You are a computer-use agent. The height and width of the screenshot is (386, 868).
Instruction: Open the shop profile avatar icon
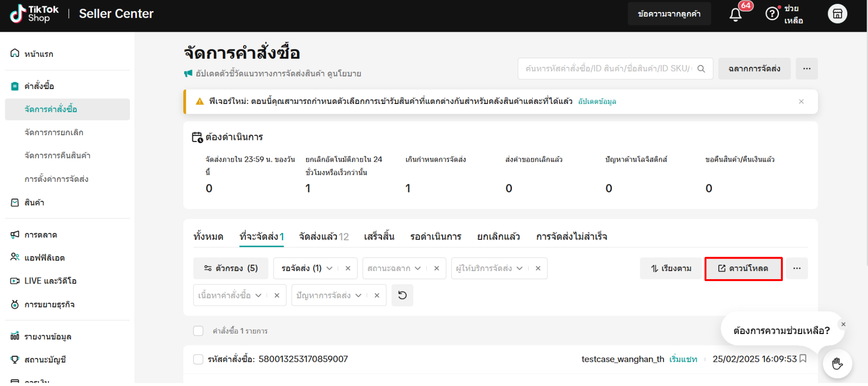837,13
